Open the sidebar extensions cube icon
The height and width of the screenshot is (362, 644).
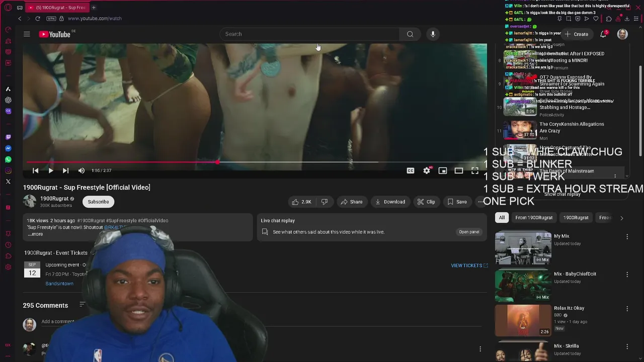click(8, 256)
